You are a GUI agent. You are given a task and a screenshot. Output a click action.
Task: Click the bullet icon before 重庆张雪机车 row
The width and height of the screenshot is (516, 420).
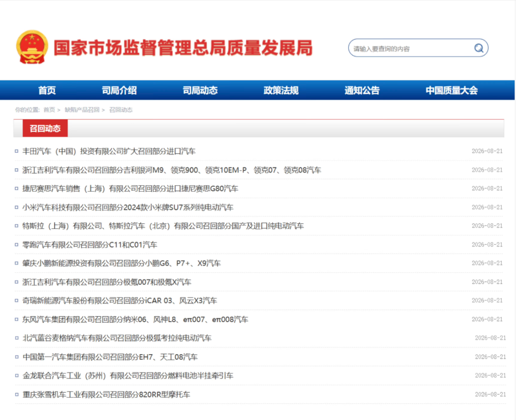point(16,394)
